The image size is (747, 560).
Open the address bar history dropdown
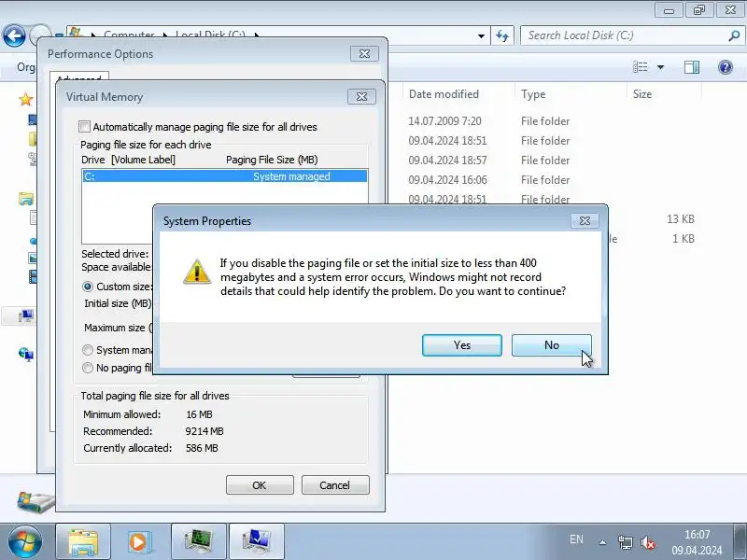point(481,36)
